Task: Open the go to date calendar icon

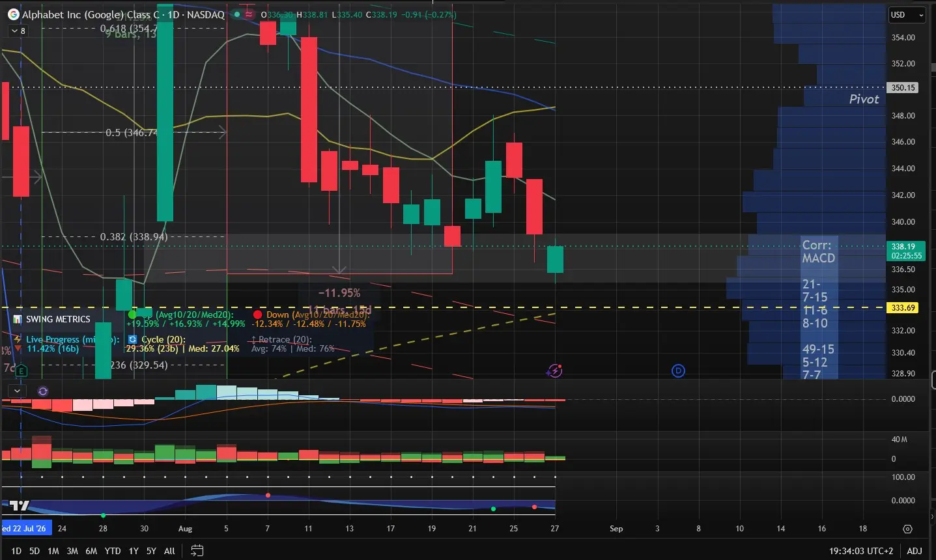Action: coord(197,551)
